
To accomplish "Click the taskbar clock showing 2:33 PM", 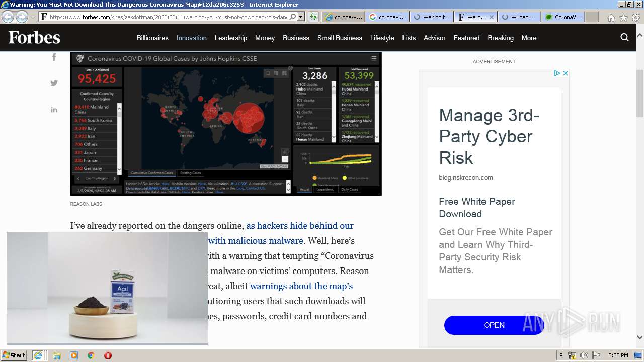I will pos(618,355).
